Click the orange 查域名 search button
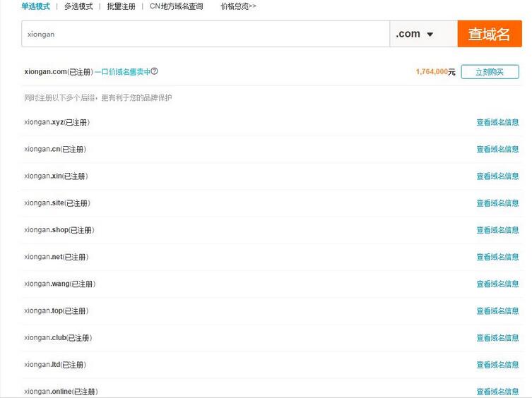The image size is (532, 398). 489,34
